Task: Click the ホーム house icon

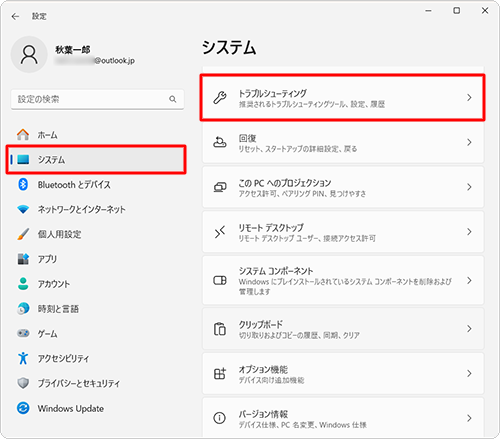Action: 23,135
